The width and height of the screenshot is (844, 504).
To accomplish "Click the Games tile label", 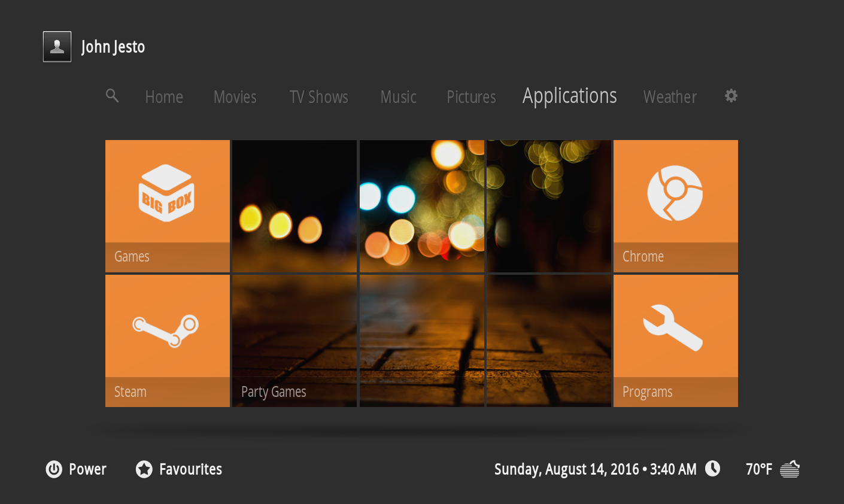I will pos(132,257).
